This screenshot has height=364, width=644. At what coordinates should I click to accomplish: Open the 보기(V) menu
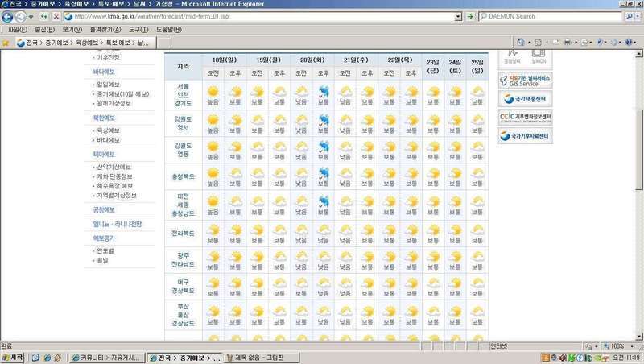pyautogui.click(x=72, y=30)
